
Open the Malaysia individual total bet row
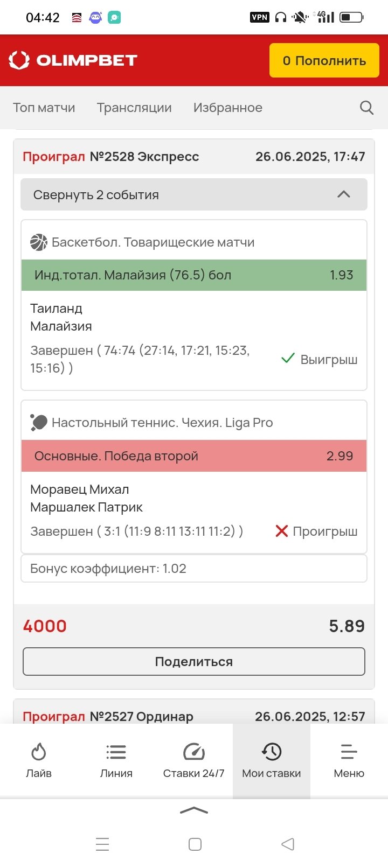coord(194,275)
